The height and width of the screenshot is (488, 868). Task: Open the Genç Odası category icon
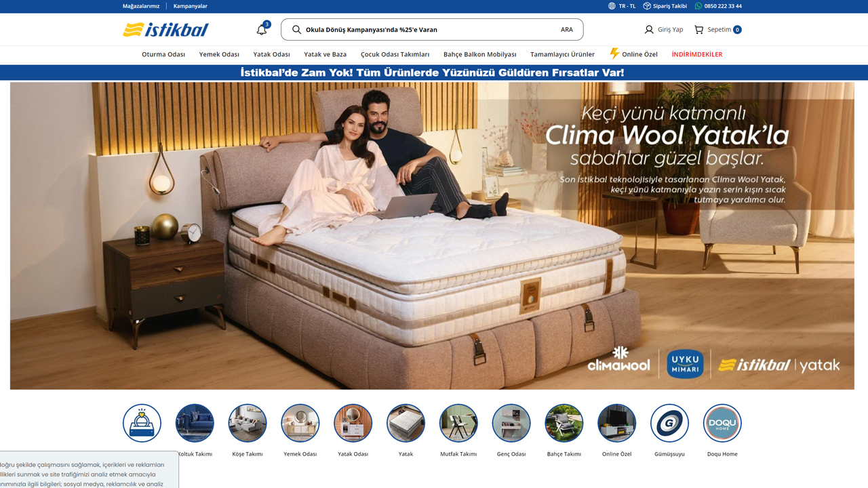511,423
